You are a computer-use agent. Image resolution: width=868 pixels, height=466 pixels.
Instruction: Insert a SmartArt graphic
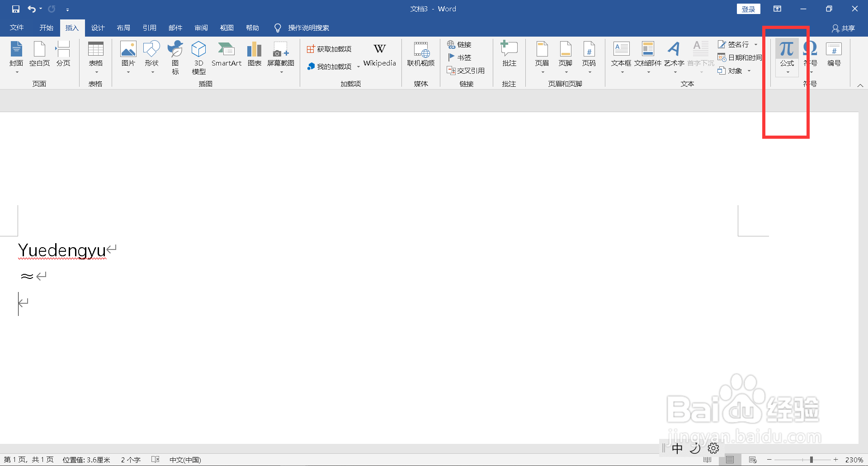point(226,54)
